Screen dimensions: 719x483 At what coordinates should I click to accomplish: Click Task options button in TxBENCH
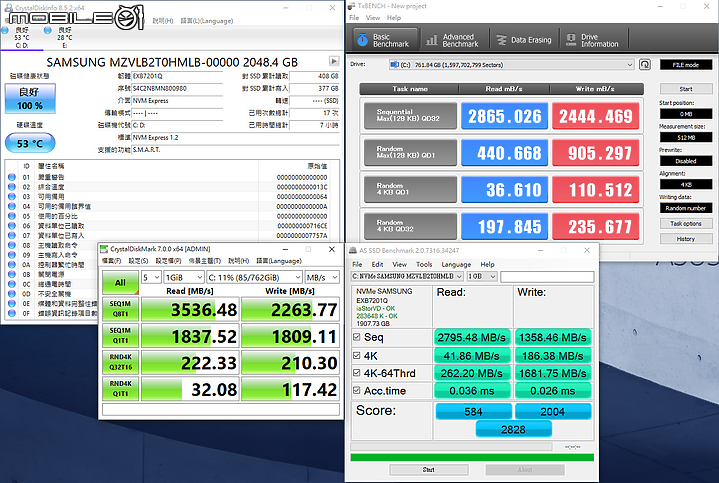pyautogui.click(x=686, y=223)
